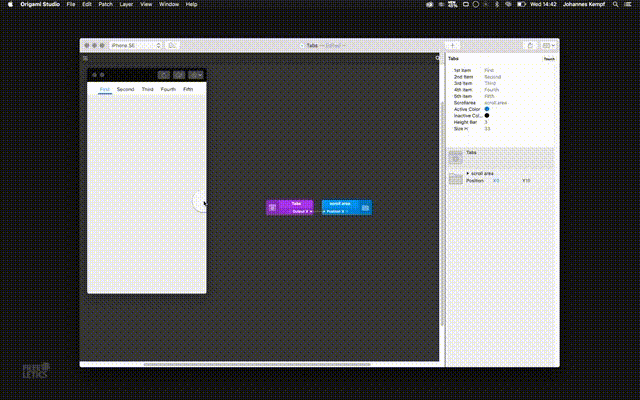
Task: Click the layer icon on scroll area patch
Action: coord(365,208)
